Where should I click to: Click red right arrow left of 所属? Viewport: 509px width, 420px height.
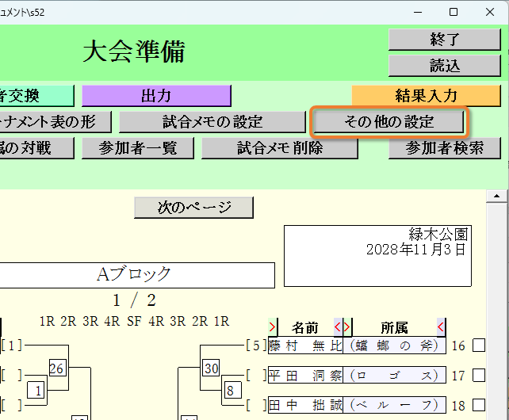pos(347,327)
